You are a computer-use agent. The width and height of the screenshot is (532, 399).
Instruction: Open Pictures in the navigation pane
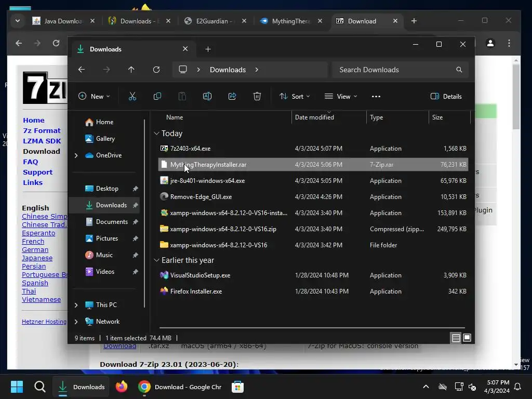click(x=107, y=238)
